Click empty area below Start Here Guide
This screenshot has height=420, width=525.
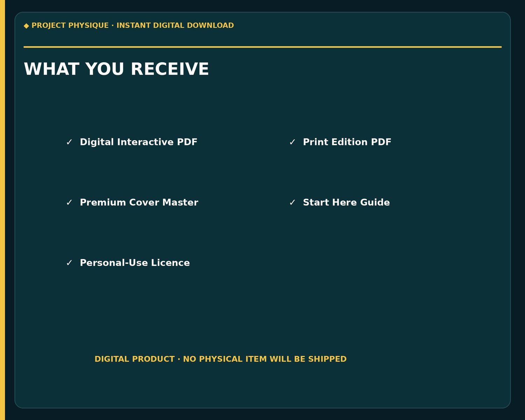[x=346, y=263]
